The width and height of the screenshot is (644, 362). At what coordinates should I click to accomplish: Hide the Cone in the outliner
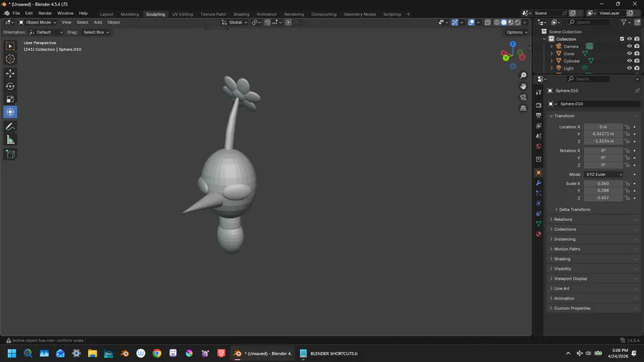click(x=629, y=54)
